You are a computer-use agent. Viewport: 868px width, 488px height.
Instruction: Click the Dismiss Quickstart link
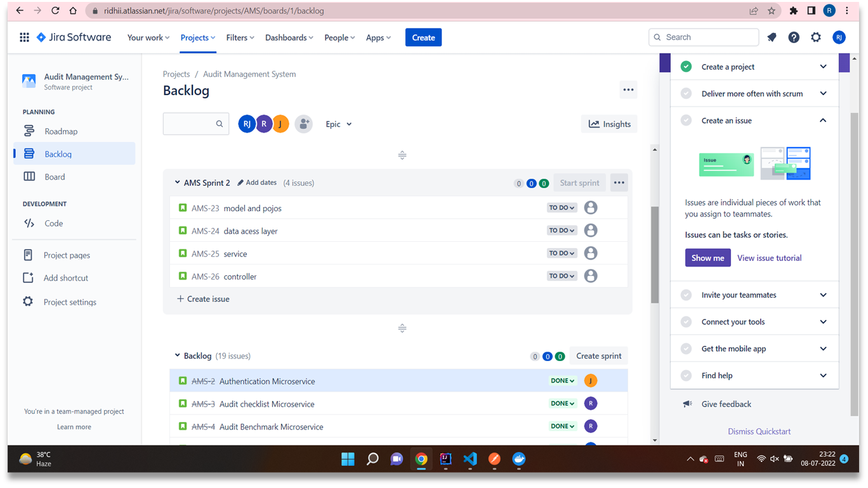click(759, 431)
